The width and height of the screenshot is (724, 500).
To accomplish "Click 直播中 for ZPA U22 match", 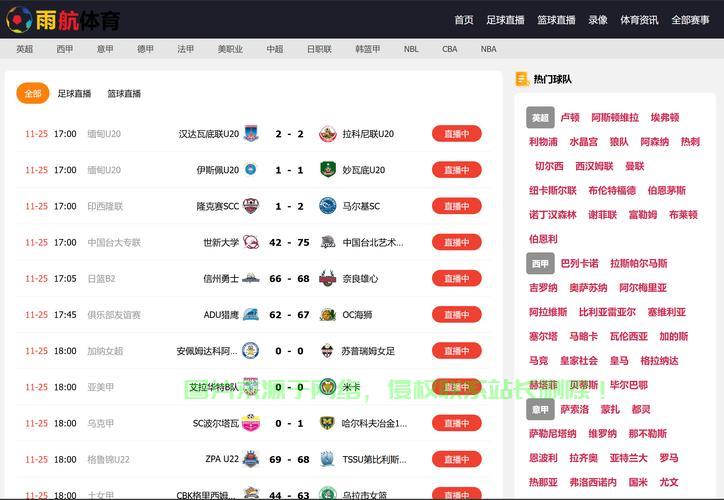I will pos(457,459).
